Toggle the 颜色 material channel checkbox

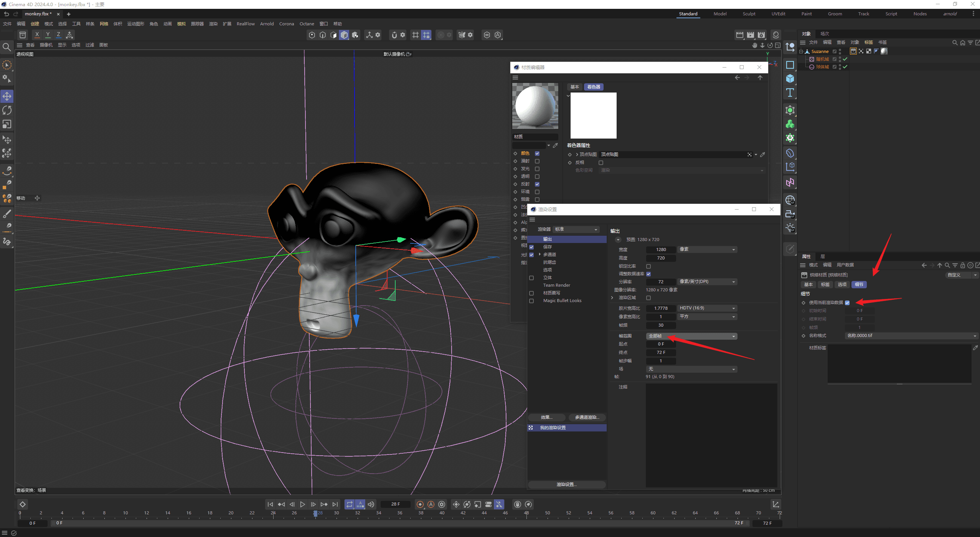coord(537,154)
